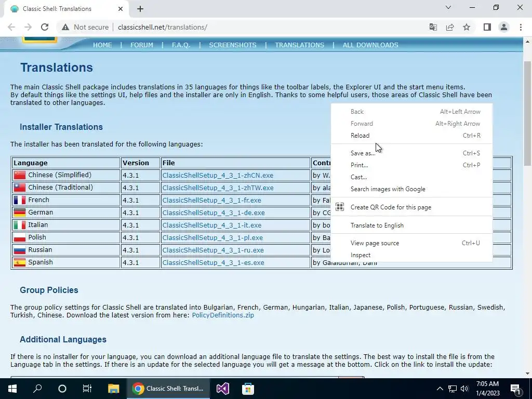
Task: Click the German flag icon
Action: point(20,212)
